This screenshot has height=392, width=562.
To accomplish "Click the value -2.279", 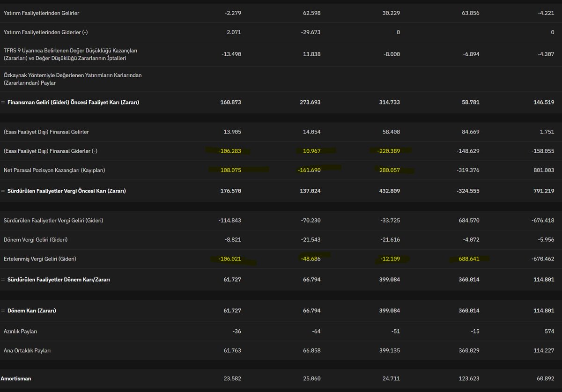I will coord(233,13).
